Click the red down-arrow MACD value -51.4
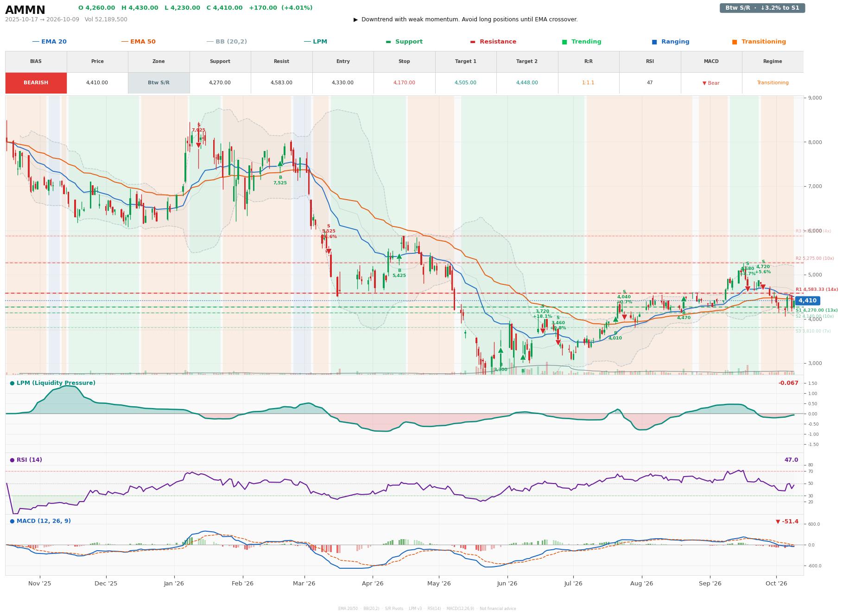The image size is (843, 616). click(787, 522)
